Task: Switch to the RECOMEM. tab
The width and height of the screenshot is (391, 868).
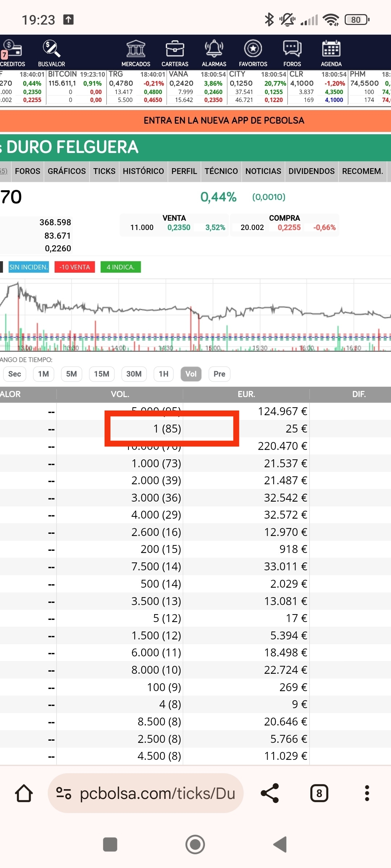Action: pos(363,171)
